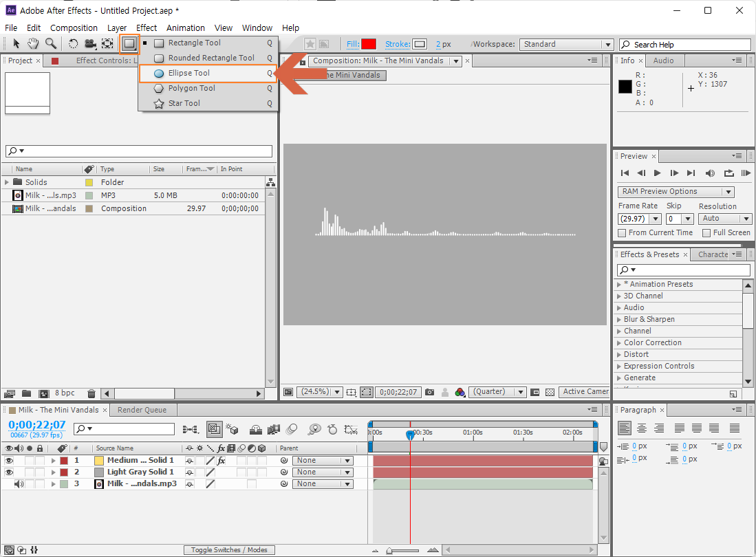Start RAM preview
756x557 pixels.
(746, 173)
